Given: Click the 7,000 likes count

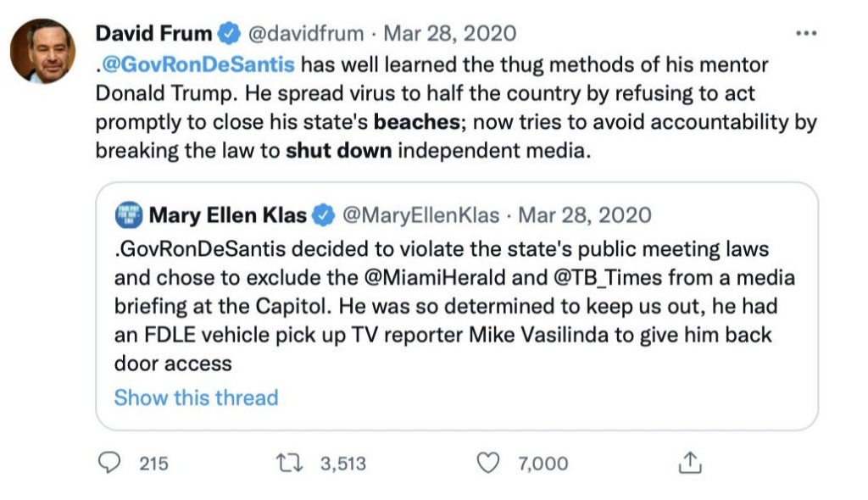Looking at the screenshot, I should pyautogui.click(x=542, y=464).
